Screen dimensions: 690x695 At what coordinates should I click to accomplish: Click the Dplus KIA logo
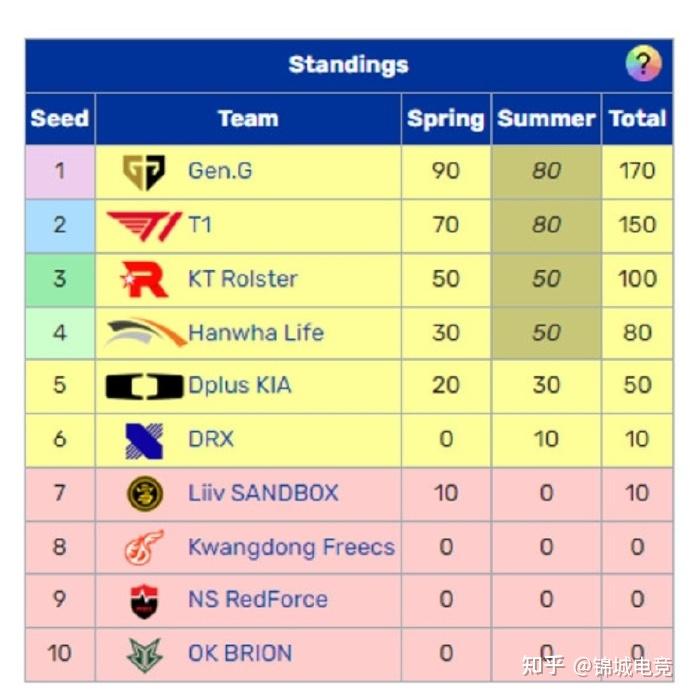[144, 386]
